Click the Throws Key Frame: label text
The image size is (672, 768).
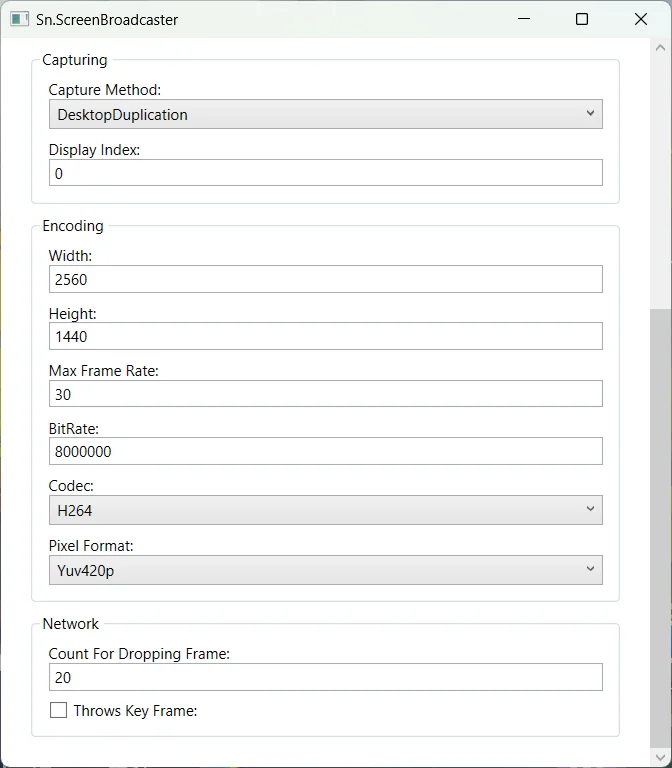click(135, 711)
